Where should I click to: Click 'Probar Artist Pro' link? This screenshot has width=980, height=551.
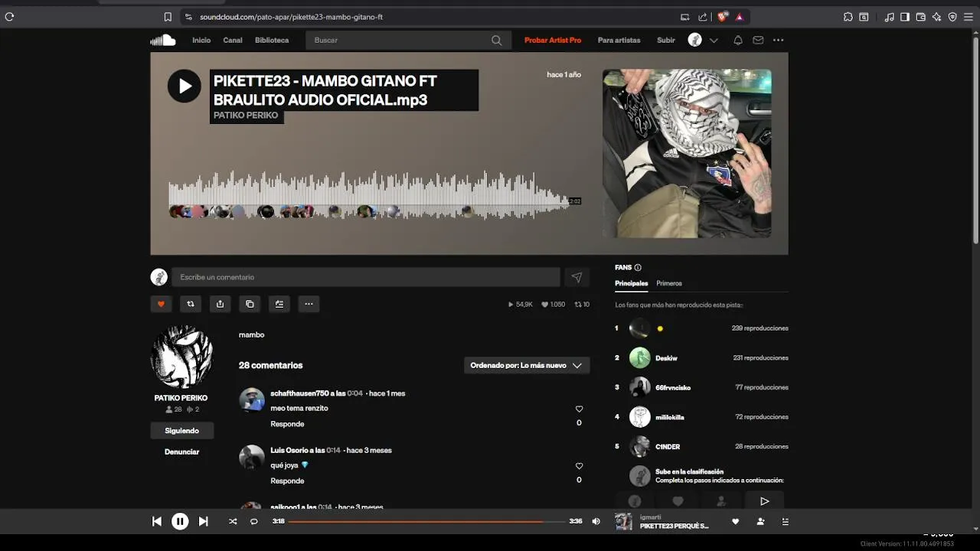pos(553,40)
